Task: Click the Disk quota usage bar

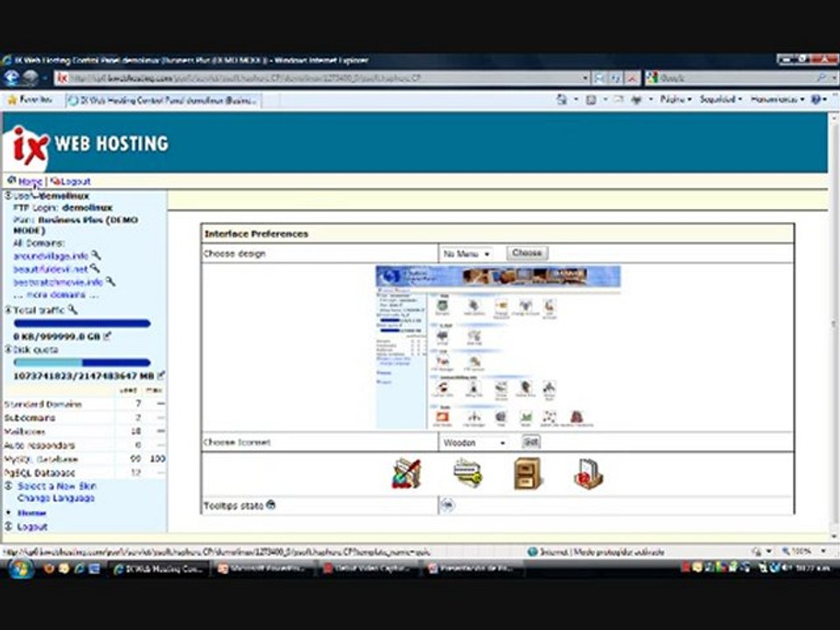Action: tap(82, 362)
